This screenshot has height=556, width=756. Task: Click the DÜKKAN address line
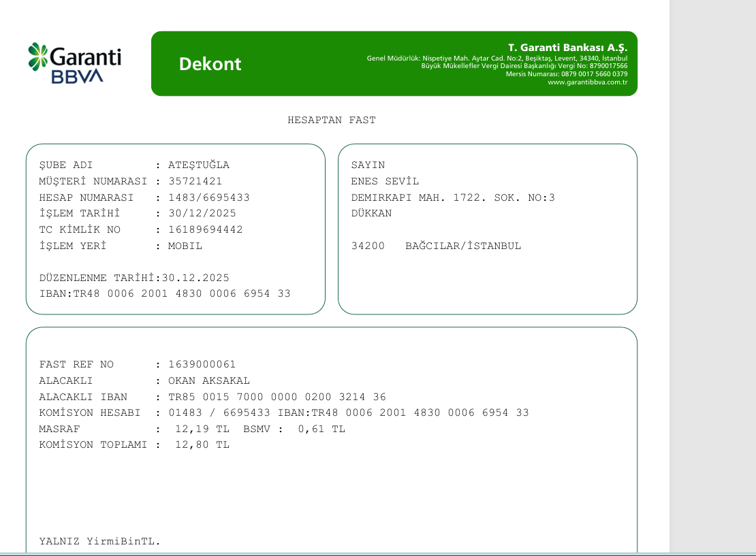[x=371, y=214]
